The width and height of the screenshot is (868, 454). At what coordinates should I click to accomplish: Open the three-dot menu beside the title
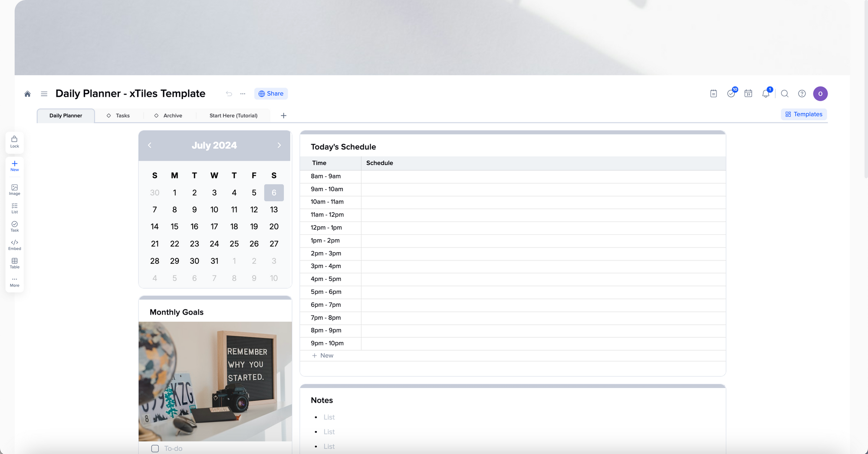pos(243,93)
